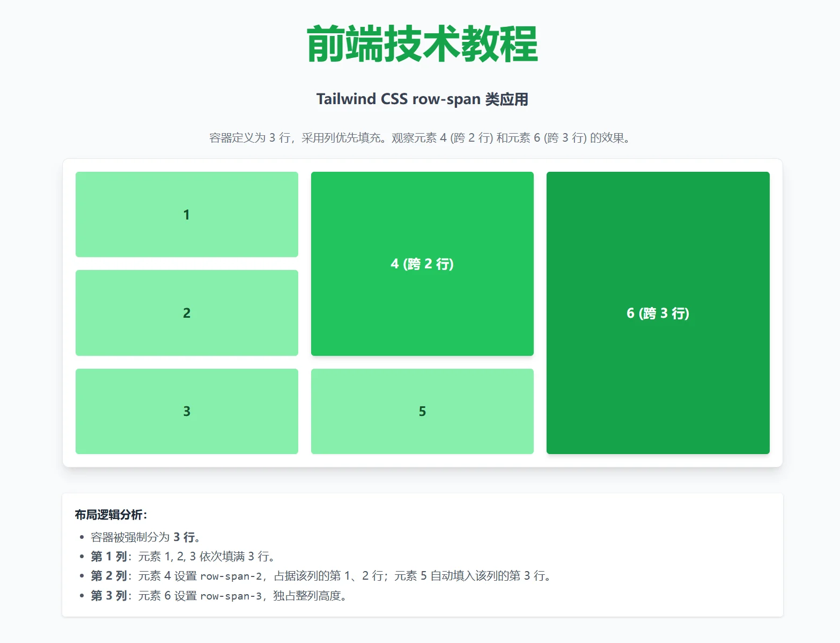Screen dimensions: 840x643
Task: Select grid cell labeled 3
Action: [187, 411]
